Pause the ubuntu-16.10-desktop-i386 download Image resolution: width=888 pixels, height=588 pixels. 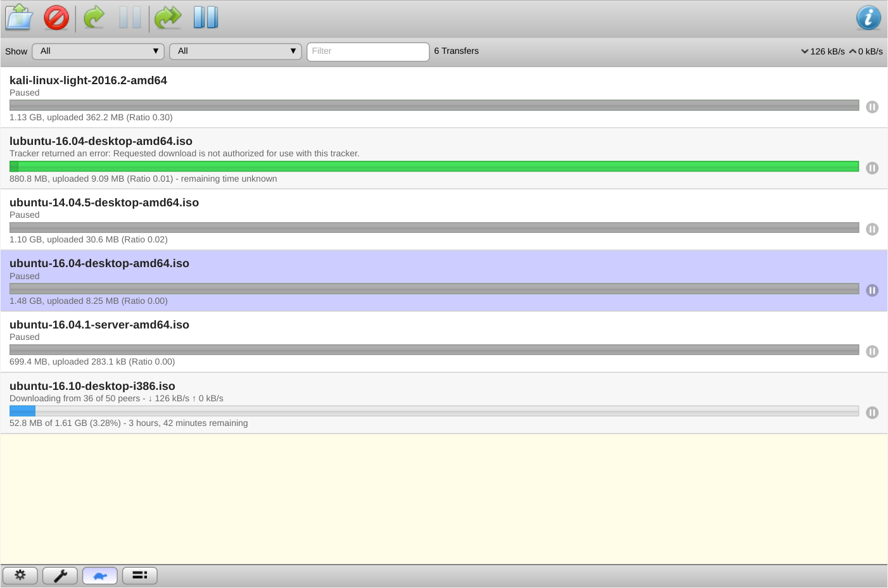[x=872, y=412]
